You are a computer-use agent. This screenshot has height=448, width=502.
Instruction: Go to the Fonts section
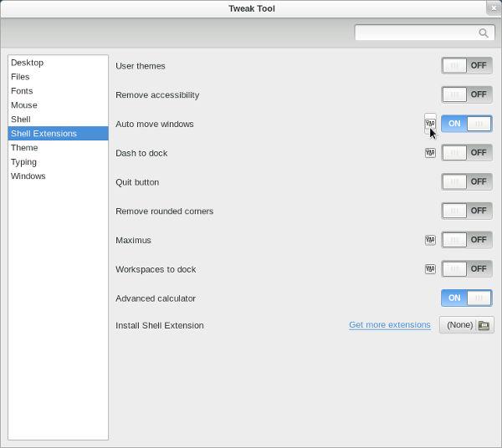point(58,91)
